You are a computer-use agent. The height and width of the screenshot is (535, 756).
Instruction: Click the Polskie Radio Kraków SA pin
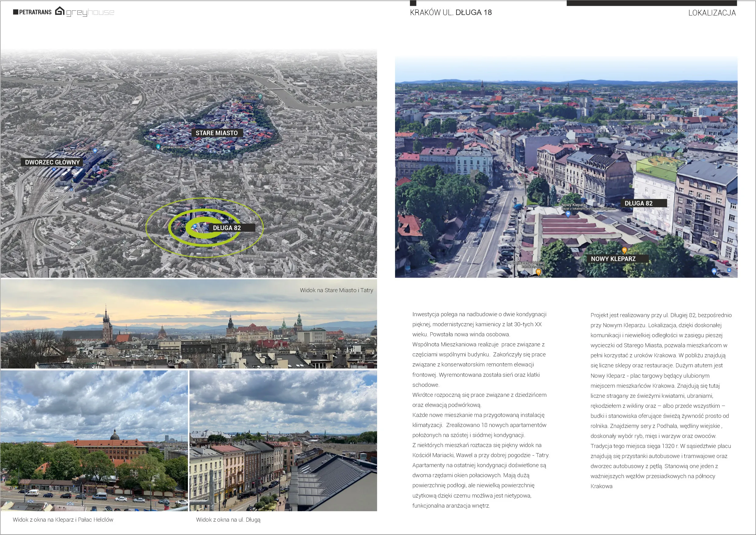[x=318, y=222]
